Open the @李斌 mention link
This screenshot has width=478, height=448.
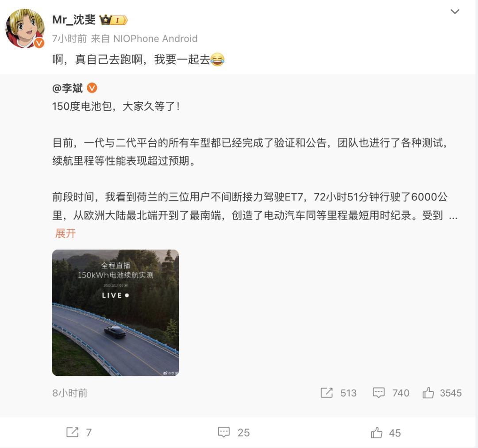[x=67, y=88]
